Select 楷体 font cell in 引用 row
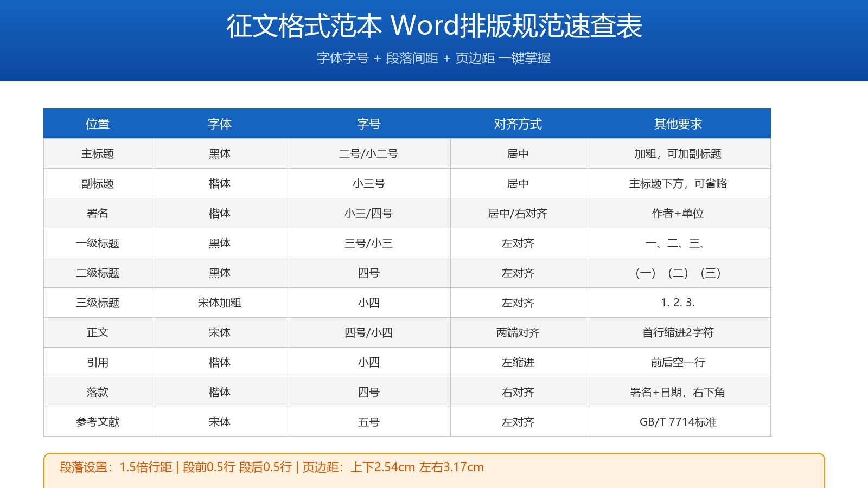The height and width of the screenshot is (488, 868). pos(220,362)
